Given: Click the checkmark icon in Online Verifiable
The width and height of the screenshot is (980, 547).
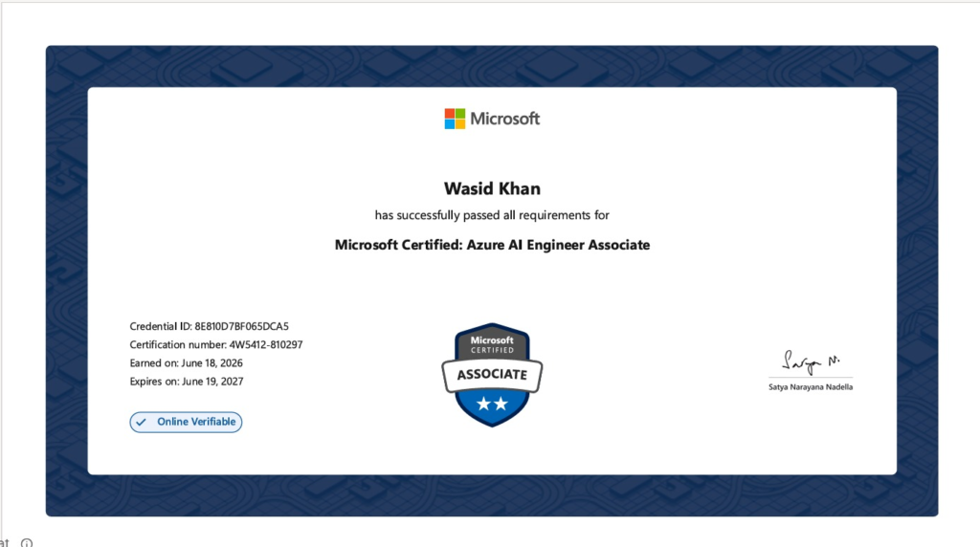Looking at the screenshot, I should (x=142, y=422).
